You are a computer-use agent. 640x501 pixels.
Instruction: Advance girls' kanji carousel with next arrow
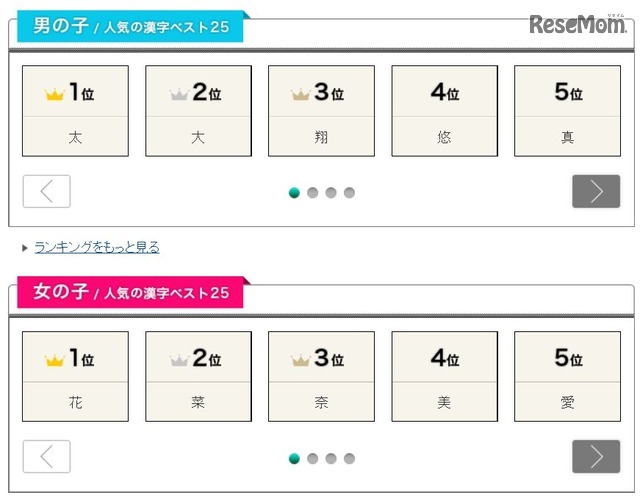click(596, 456)
